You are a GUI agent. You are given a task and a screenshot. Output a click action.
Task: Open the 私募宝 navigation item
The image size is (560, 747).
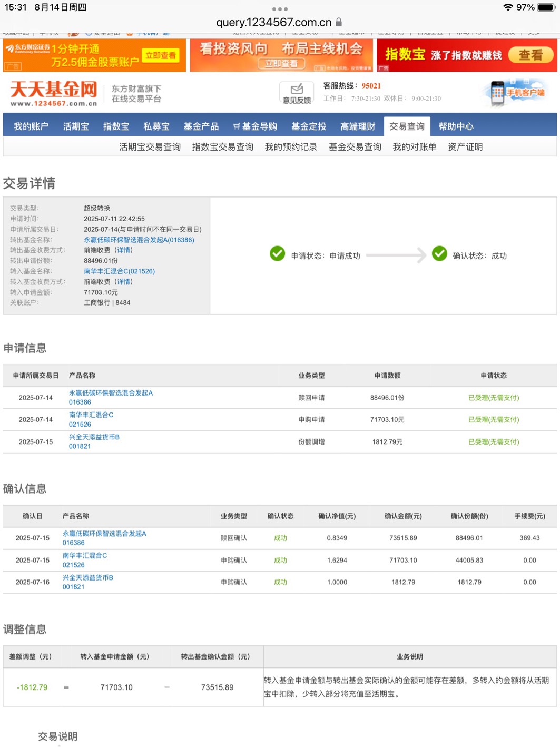tap(156, 126)
